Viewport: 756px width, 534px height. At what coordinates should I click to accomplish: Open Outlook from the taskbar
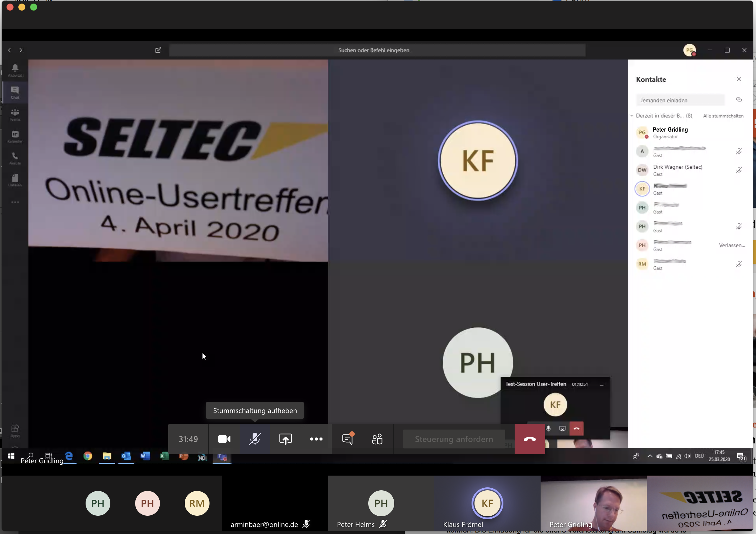[x=126, y=456]
